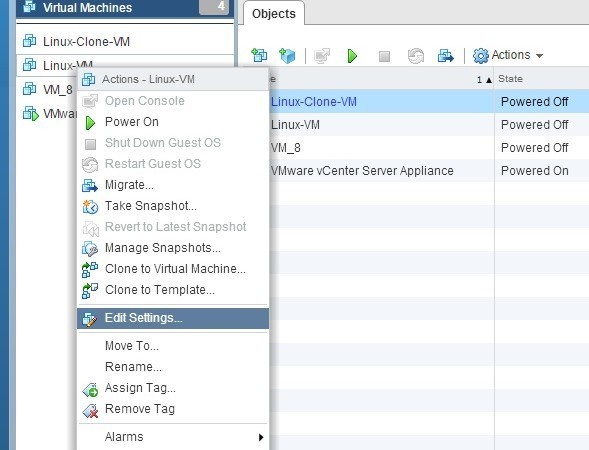Open the Actions dropdown arrow in toolbar
589x450 pixels.
[x=539, y=56]
